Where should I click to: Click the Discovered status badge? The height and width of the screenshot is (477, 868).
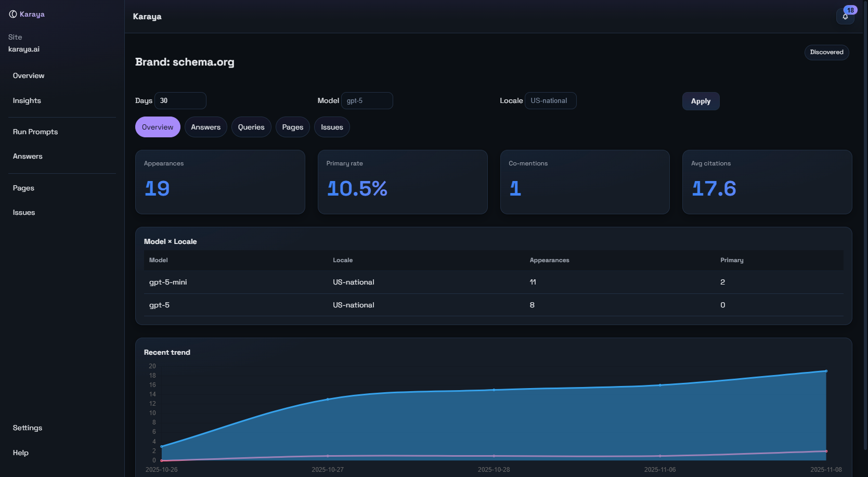pyautogui.click(x=826, y=52)
